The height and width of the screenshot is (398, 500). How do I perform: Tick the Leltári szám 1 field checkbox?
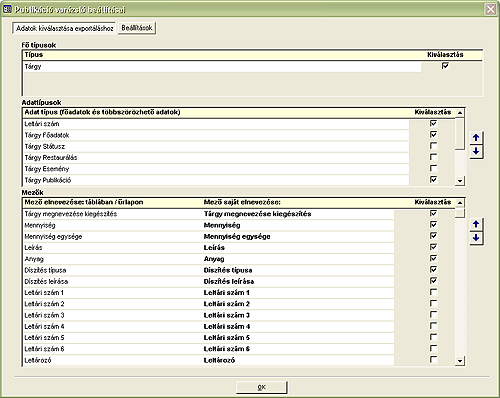tap(433, 292)
